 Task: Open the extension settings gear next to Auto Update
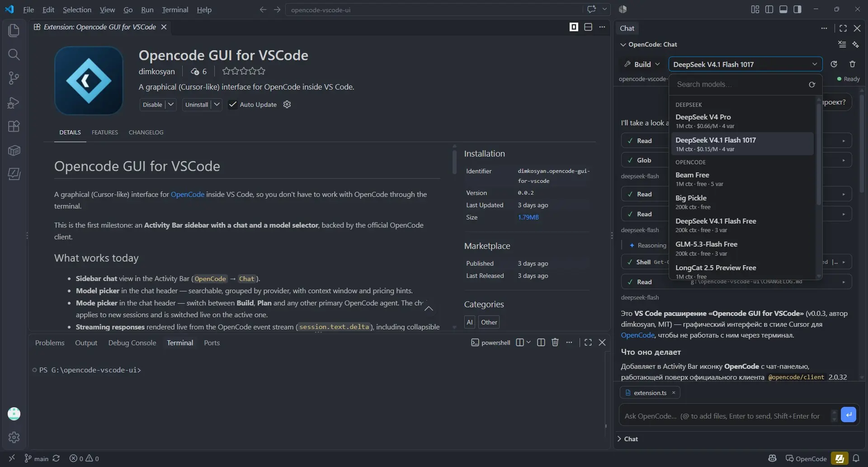pos(287,105)
